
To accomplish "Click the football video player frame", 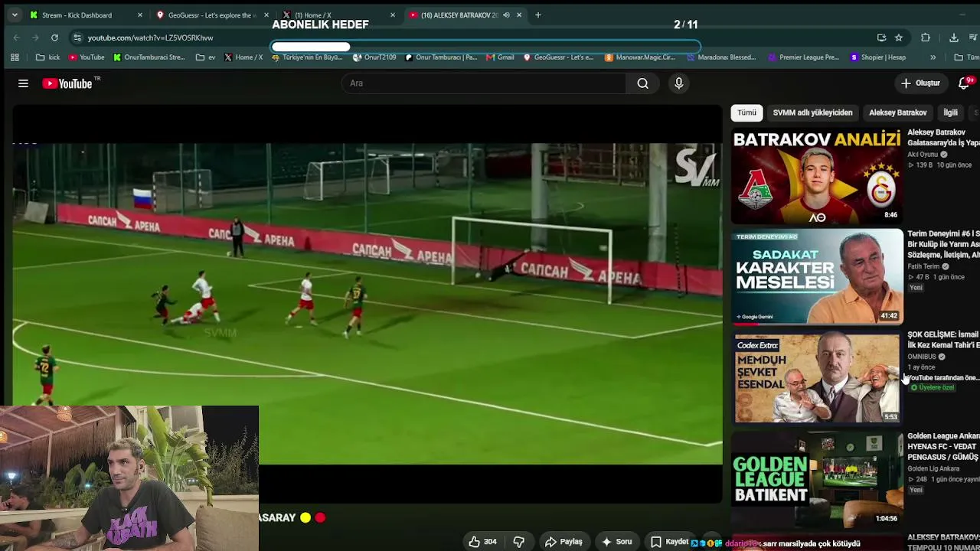I will [367, 304].
